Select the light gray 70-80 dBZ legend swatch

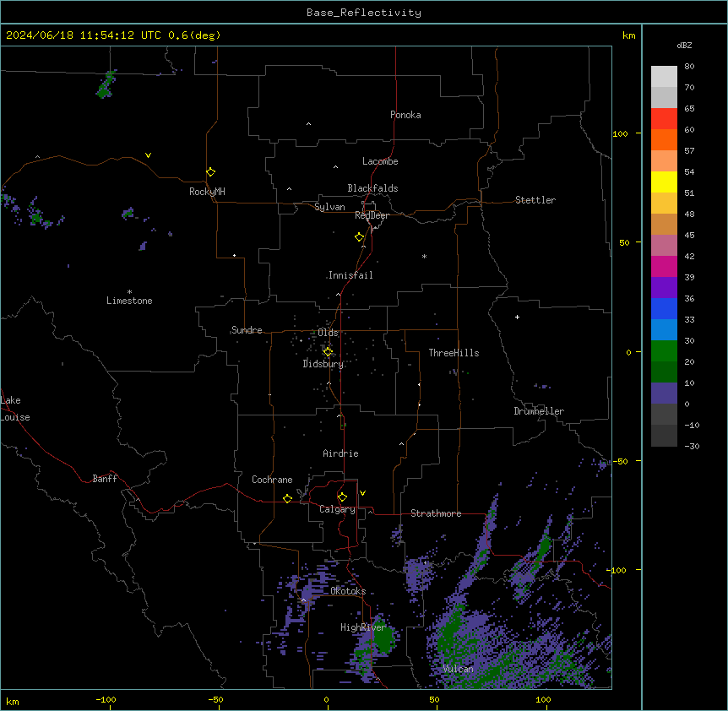[664, 77]
